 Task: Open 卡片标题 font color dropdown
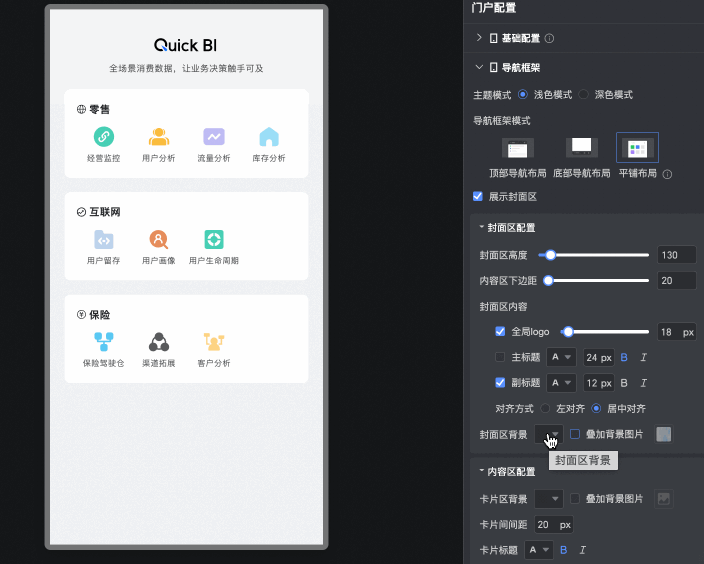539,550
